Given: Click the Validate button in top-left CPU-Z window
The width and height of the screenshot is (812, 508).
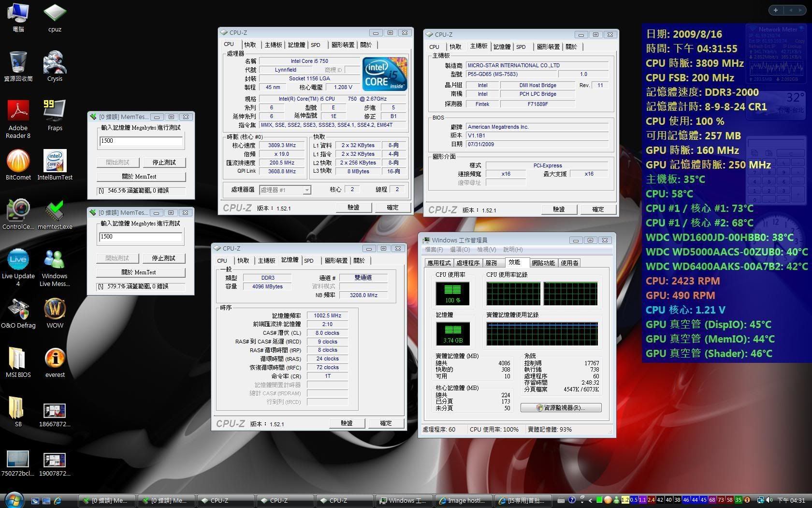Looking at the screenshot, I should 353,208.
